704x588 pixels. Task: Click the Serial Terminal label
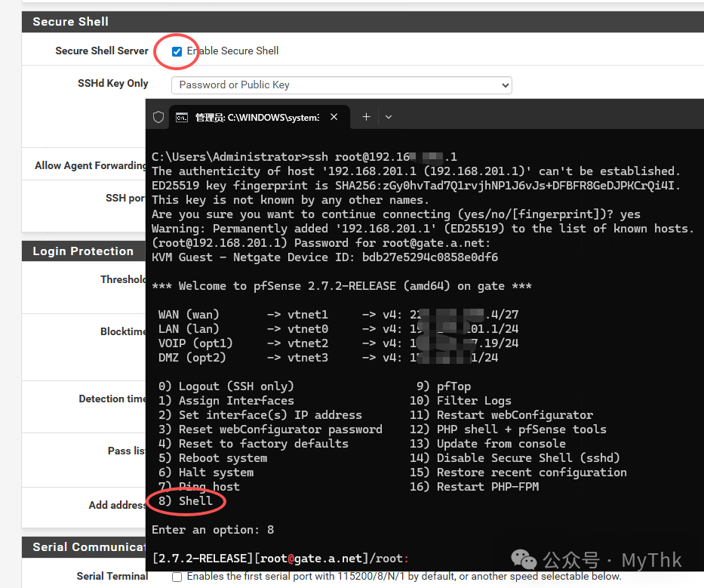(x=112, y=577)
